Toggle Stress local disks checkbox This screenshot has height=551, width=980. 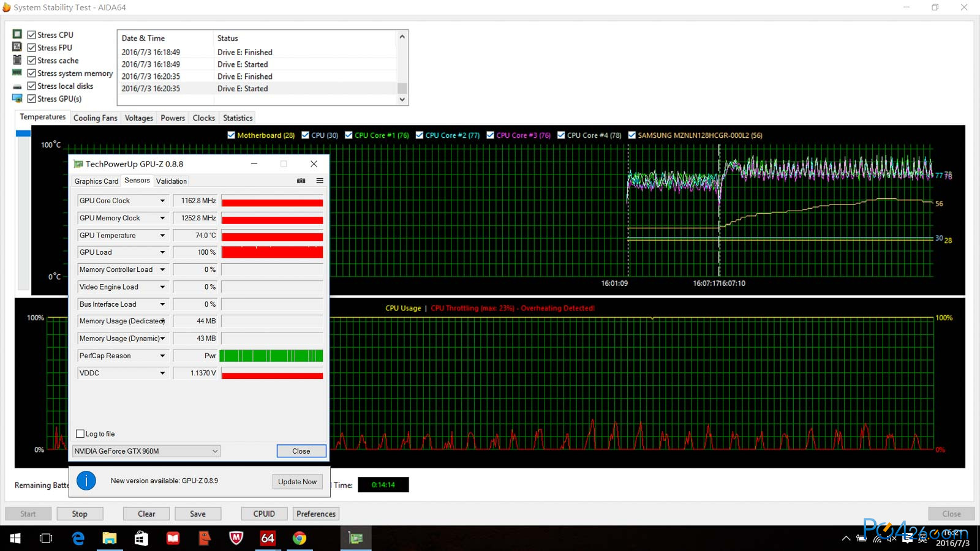(31, 86)
